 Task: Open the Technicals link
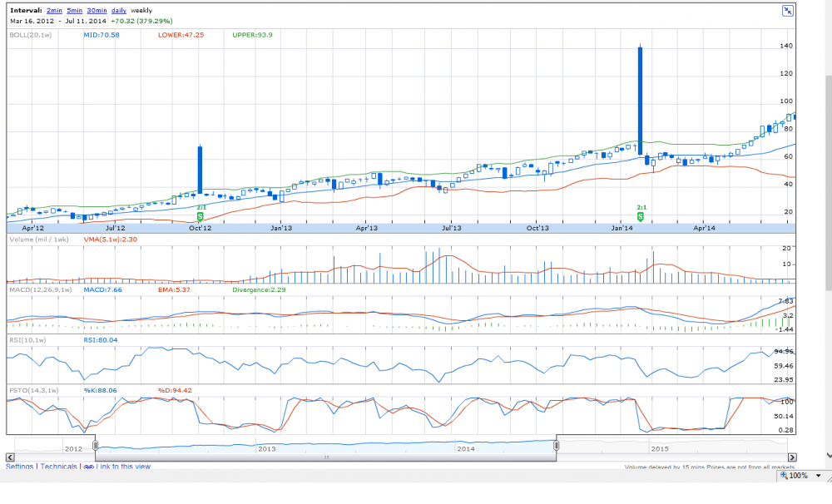[x=59, y=467]
